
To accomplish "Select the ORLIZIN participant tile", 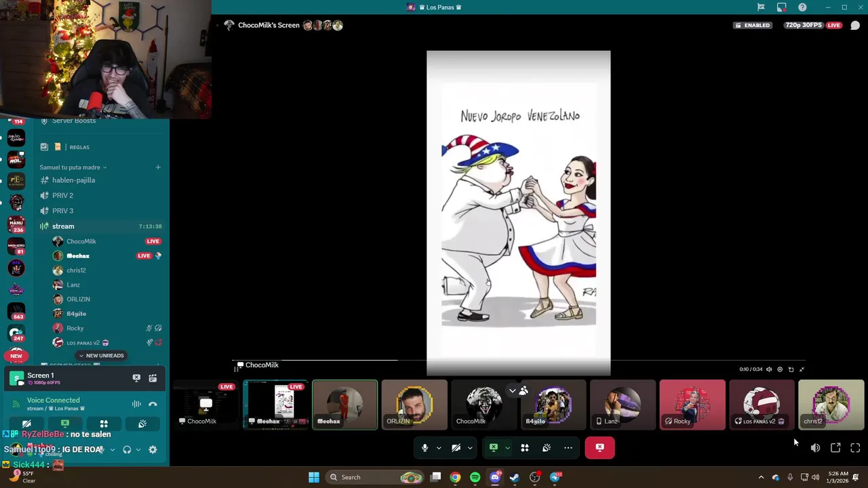I will (x=414, y=405).
